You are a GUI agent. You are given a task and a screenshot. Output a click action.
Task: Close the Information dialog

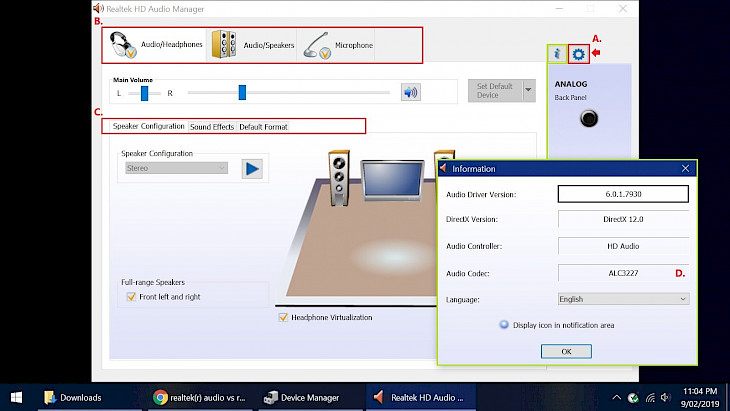[685, 168]
